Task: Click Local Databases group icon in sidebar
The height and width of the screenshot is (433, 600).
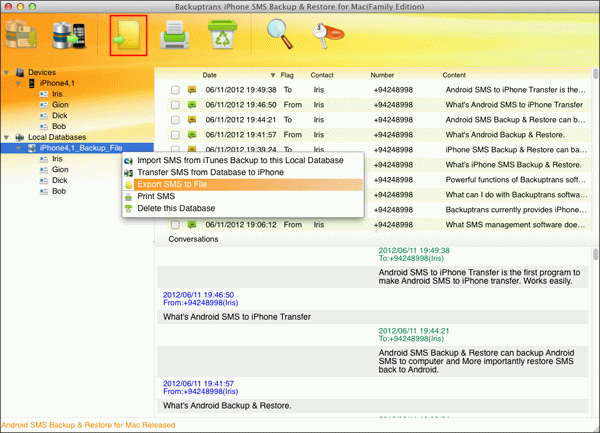Action: pyautogui.click(x=20, y=137)
